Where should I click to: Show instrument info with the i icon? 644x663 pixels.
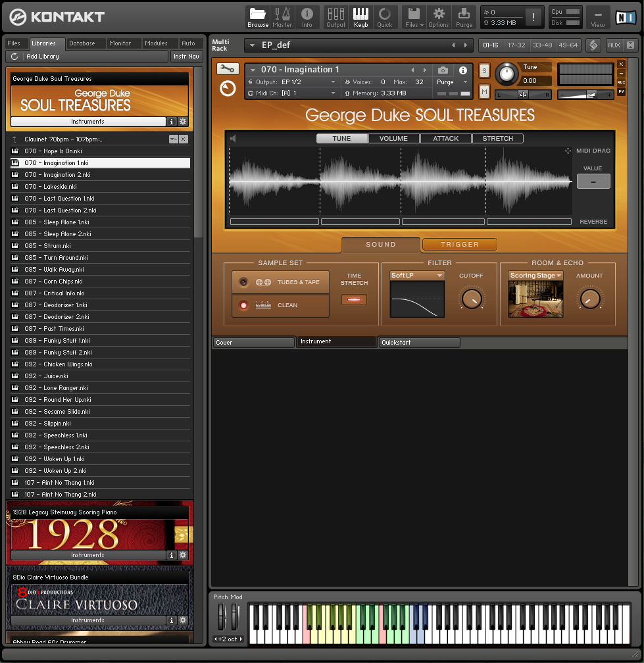[x=463, y=70]
